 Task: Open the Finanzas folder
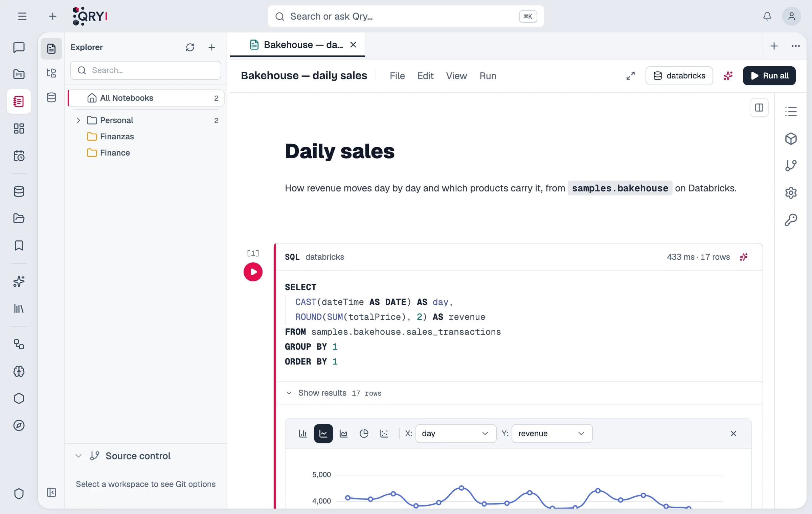146,137
